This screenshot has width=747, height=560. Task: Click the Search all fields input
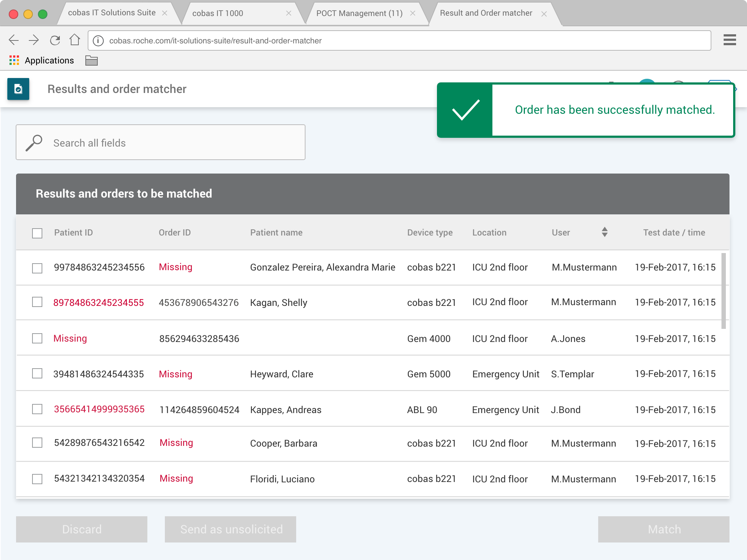(x=160, y=143)
